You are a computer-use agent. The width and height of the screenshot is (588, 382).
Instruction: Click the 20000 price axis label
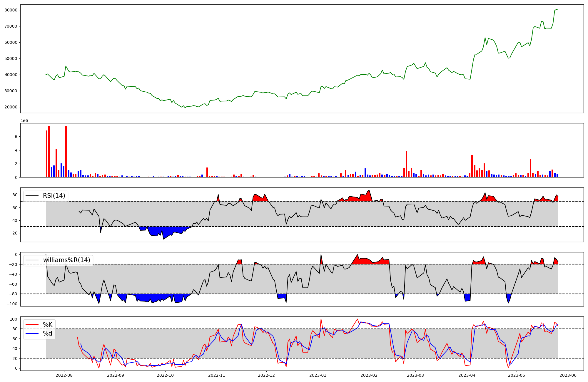tap(11, 107)
